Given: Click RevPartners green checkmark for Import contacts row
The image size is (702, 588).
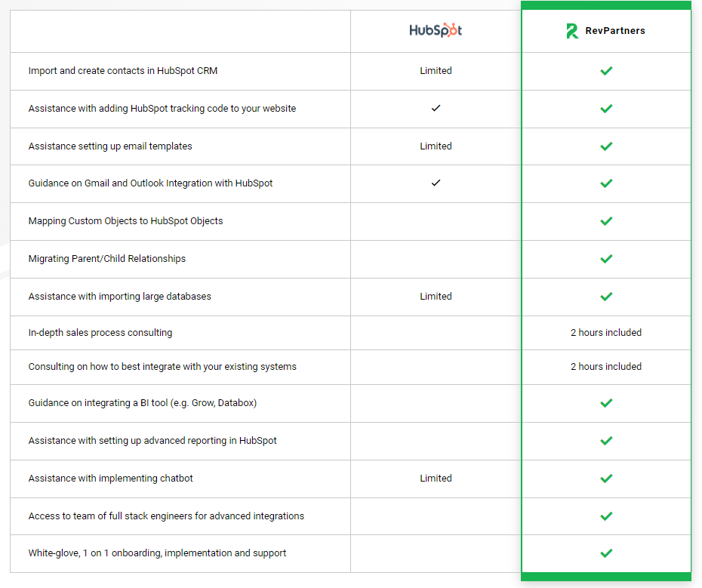Looking at the screenshot, I should pyautogui.click(x=606, y=71).
